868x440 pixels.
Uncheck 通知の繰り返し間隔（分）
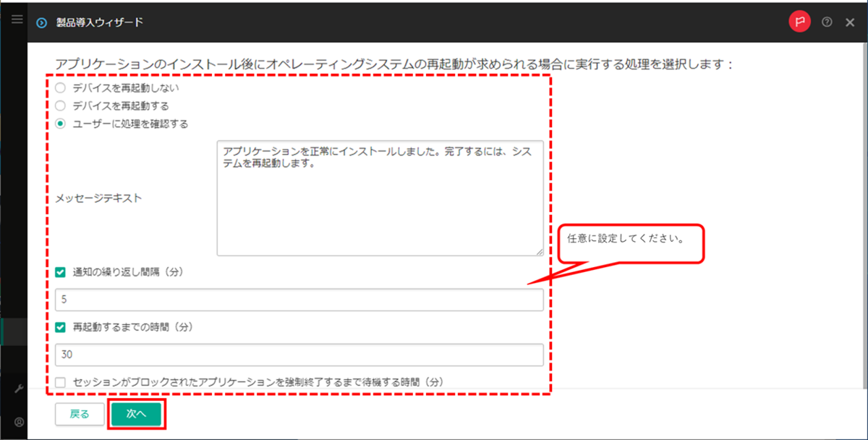click(x=59, y=273)
